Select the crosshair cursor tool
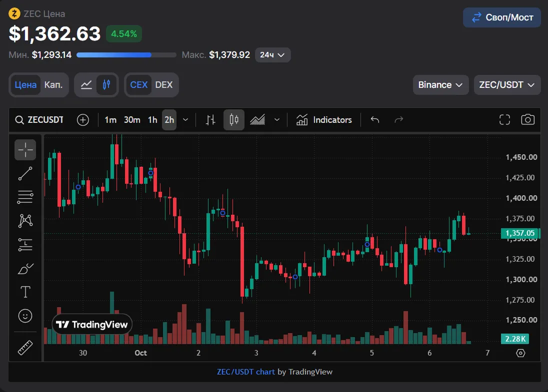Viewport: 548px width, 392px height. pyautogui.click(x=25, y=150)
